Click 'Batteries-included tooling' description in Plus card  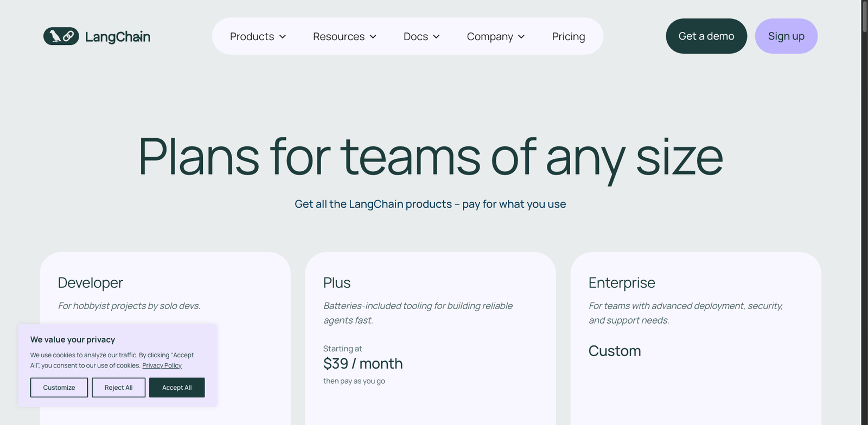(x=418, y=313)
